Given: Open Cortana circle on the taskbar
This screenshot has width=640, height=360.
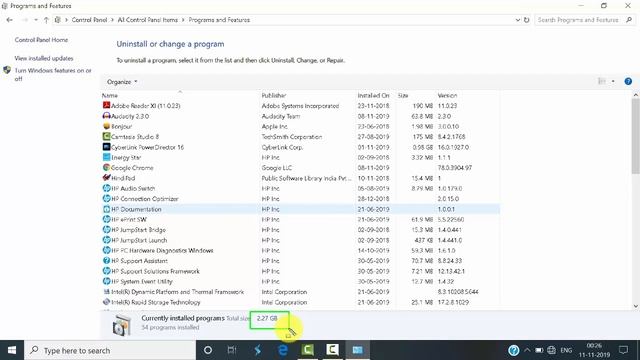Looking at the screenshot, I should (x=208, y=350).
